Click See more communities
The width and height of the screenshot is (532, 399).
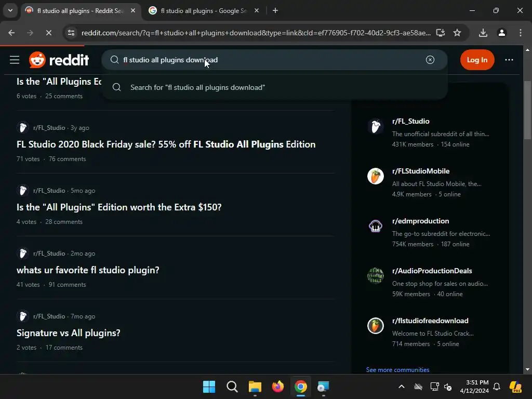click(397, 369)
